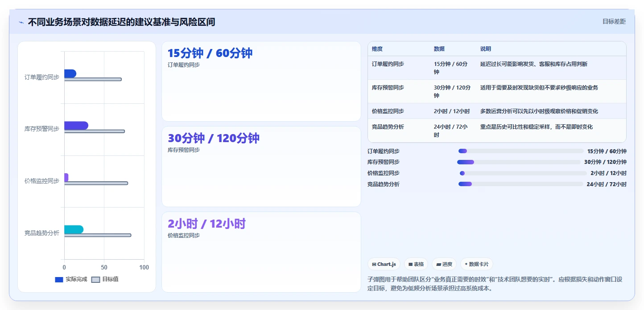The width and height of the screenshot is (644, 310).
Task: Click the gray 订单履约同步 target bar in chart
Action: 93,79
